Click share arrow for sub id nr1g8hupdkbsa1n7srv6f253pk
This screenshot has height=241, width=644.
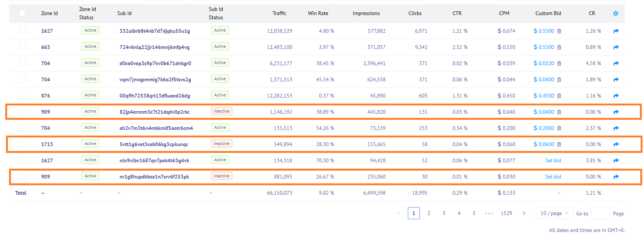tap(616, 177)
